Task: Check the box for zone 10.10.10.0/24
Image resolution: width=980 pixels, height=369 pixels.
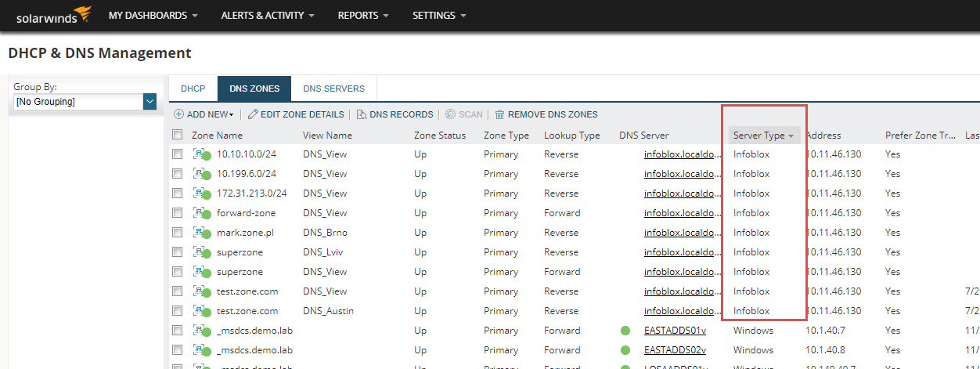Action: [x=178, y=154]
